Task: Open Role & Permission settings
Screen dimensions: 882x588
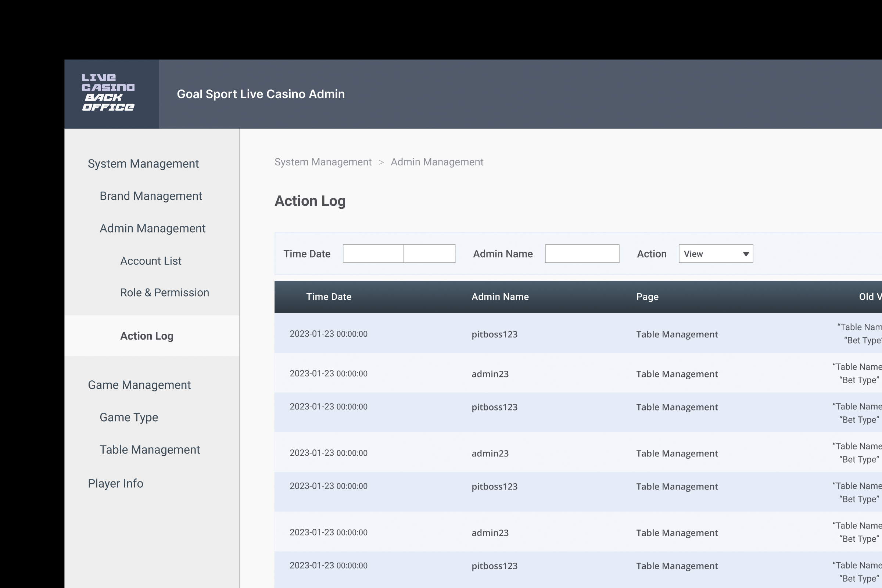Action: pyautogui.click(x=165, y=292)
